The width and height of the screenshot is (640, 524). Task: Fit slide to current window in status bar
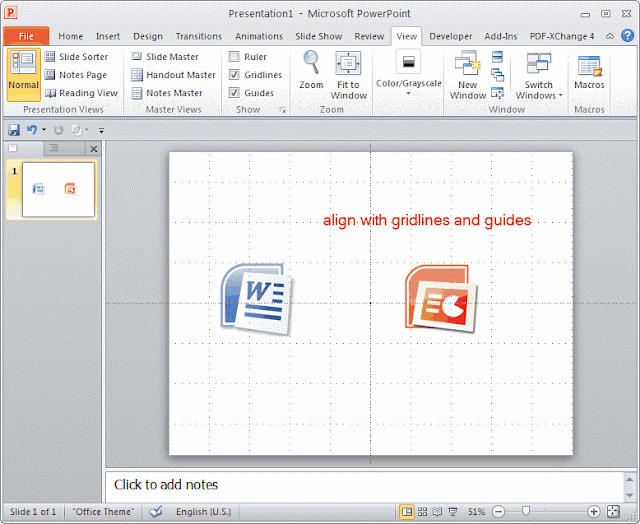click(x=613, y=511)
